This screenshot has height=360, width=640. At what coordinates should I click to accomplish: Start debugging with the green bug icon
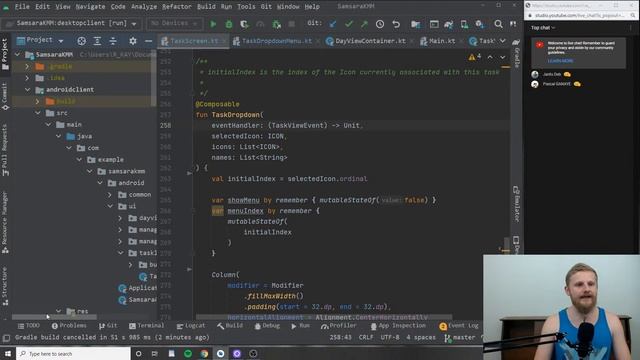click(229, 24)
